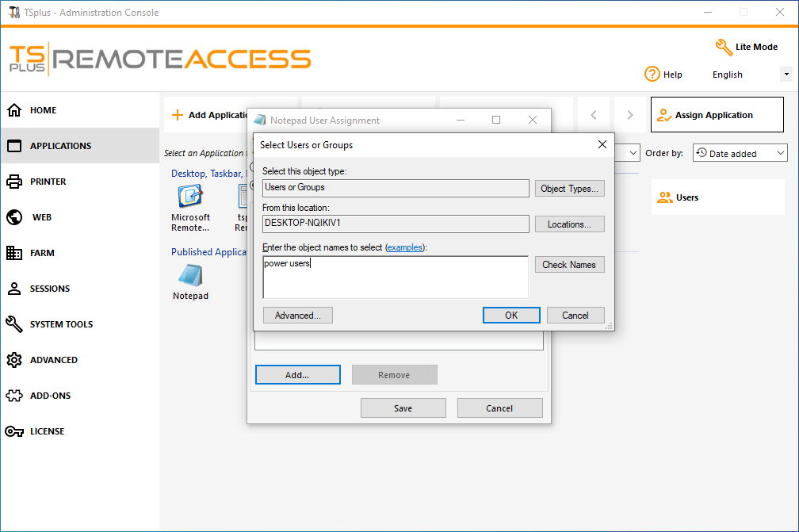Open Help via the question mark icon
This screenshot has height=532, width=799.
[x=652, y=74]
